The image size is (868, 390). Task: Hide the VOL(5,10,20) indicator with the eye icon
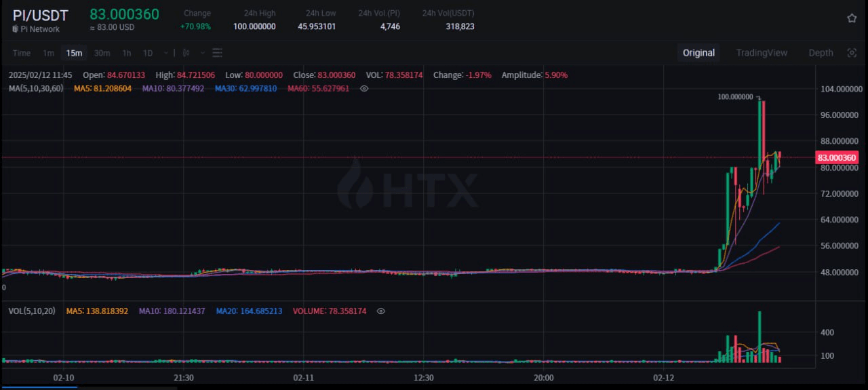click(381, 311)
